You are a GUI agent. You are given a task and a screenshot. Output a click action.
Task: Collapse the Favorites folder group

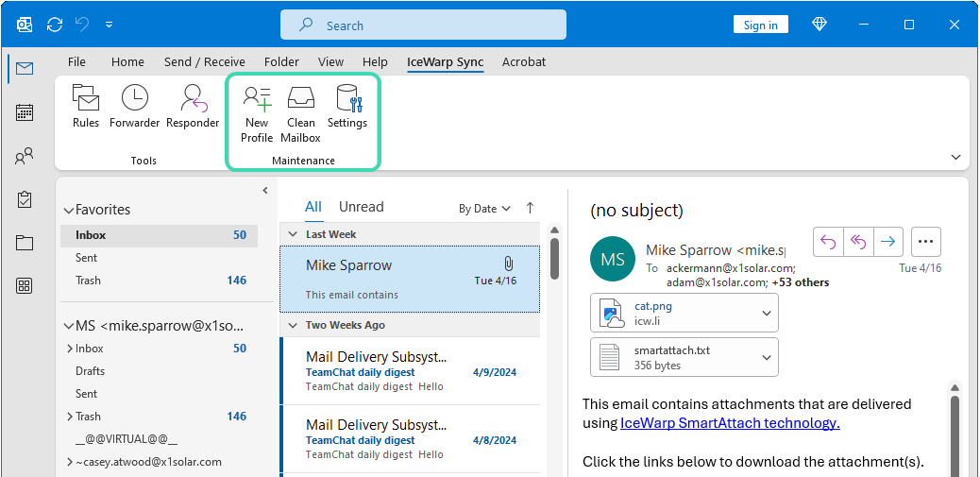[68, 210]
